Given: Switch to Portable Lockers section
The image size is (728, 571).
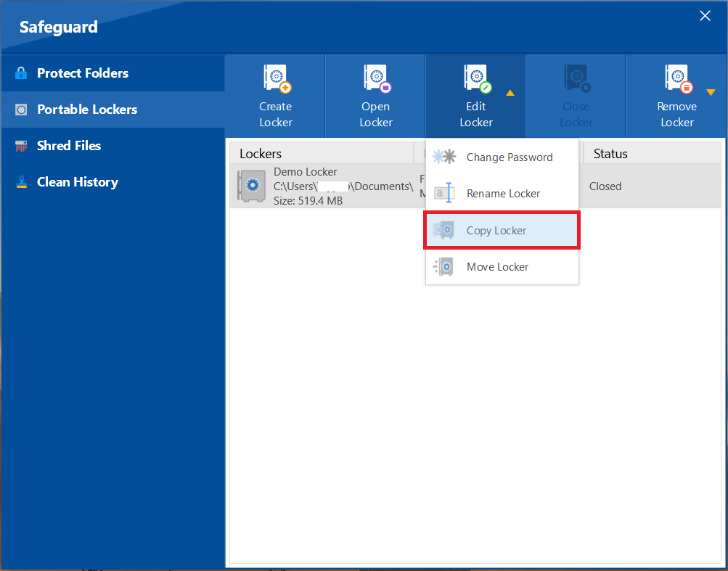Looking at the screenshot, I should 113,110.
